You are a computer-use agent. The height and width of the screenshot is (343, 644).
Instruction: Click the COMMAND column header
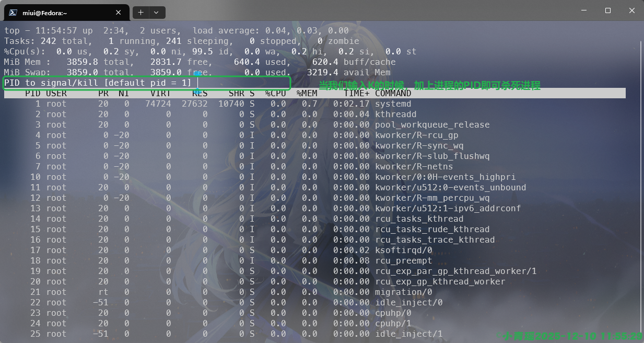point(393,94)
